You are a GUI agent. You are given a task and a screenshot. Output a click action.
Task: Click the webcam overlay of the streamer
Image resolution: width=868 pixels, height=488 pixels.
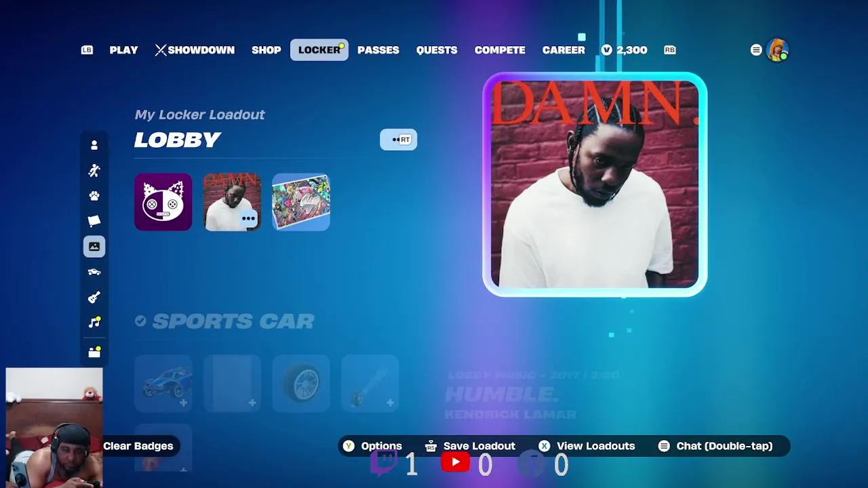click(x=54, y=428)
